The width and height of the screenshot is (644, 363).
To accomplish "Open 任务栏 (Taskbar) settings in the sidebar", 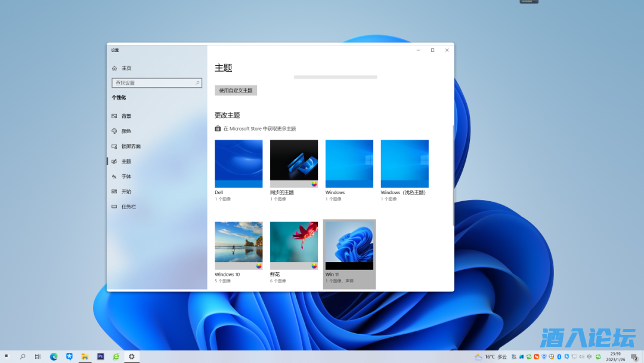I will tap(128, 207).
